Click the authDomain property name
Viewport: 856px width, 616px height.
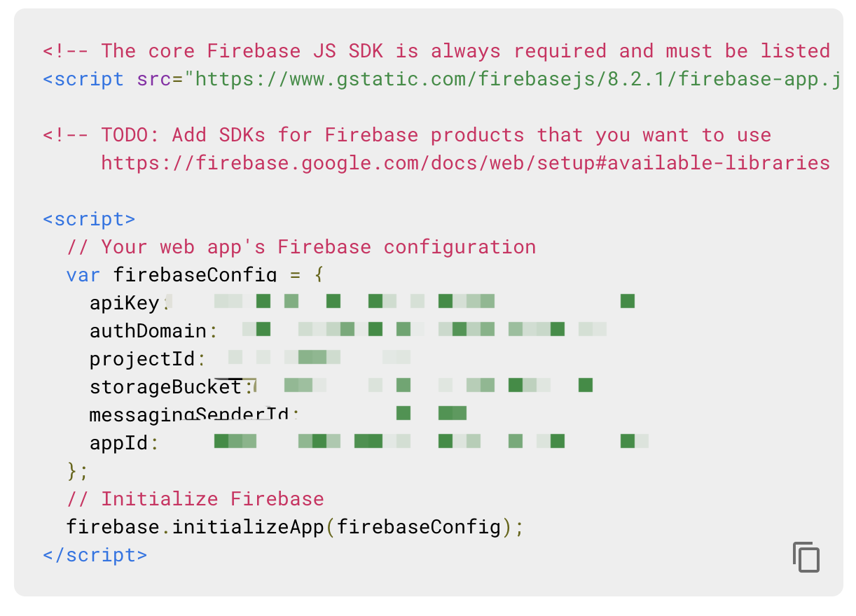[148, 331]
